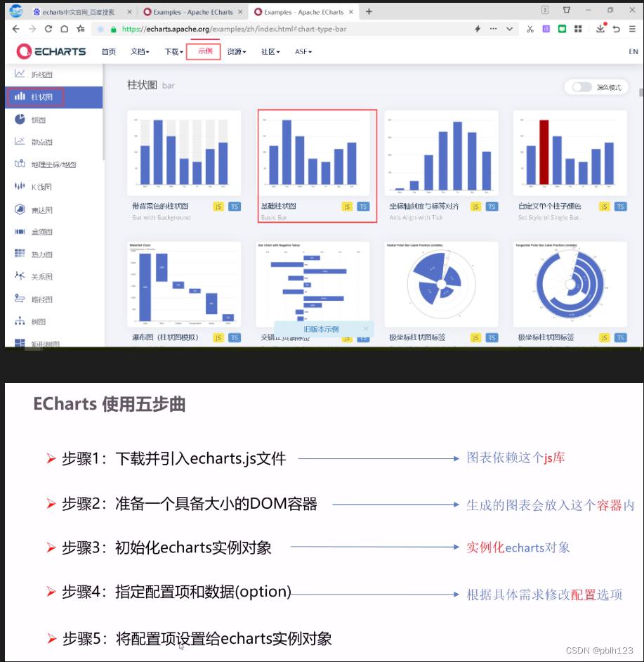This screenshot has height=662, width=644.
Task: Select 关系图 graph in the sidebar
Action: [x=53, y=277]
